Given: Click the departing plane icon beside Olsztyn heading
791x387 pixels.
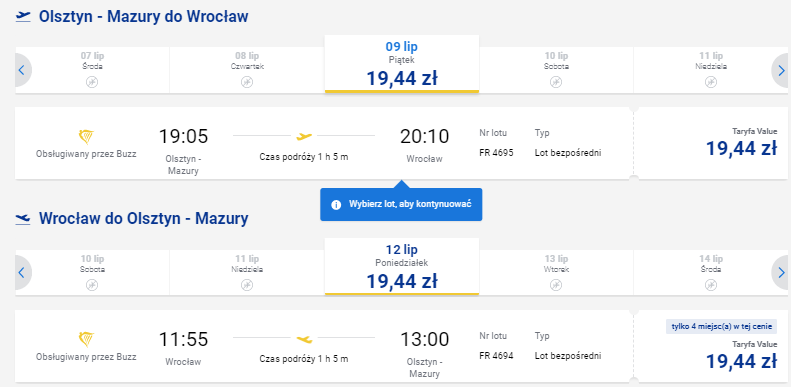Looking at the screenshot, I should tap(23, 17).
